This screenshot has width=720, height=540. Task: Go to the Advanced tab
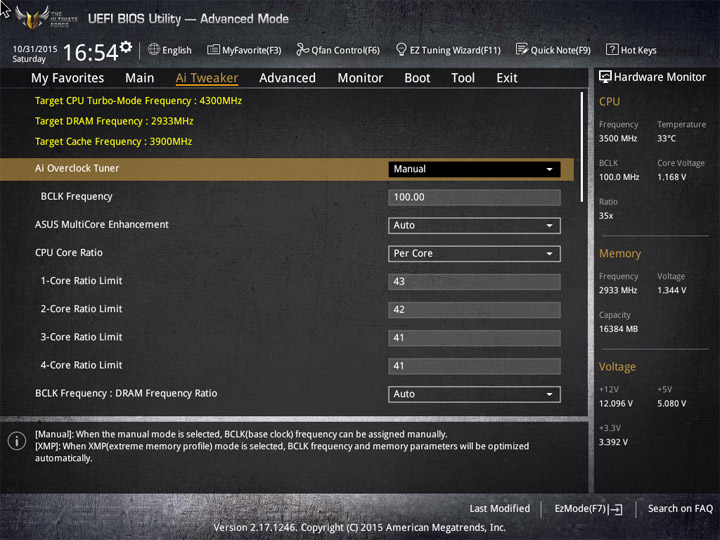pos(287,78)
